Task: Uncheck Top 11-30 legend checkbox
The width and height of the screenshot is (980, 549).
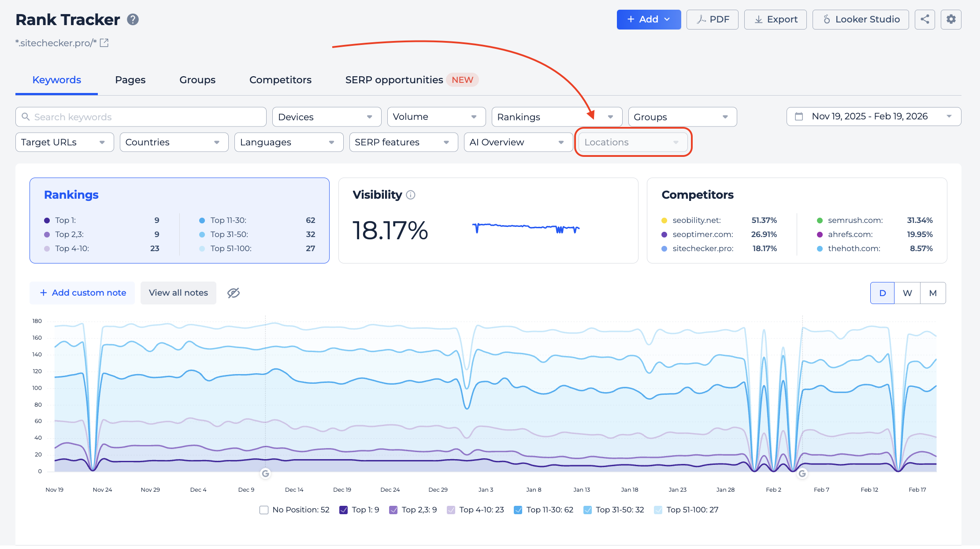Action: click(518, 510)
